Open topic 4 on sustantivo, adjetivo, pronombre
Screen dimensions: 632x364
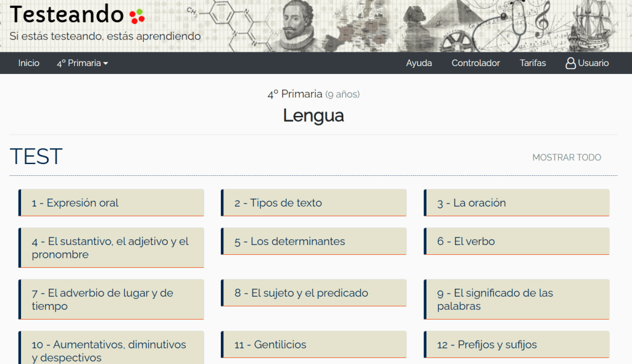111,248
